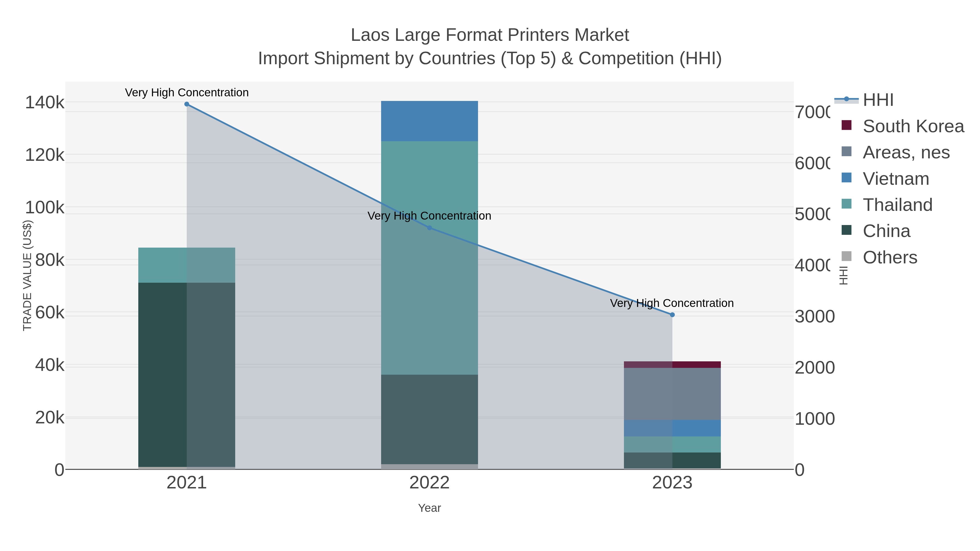The height and width of the screenshot is (551, 980).
Task: Click the 140k y-axis tick label
Action: (45, 103)
